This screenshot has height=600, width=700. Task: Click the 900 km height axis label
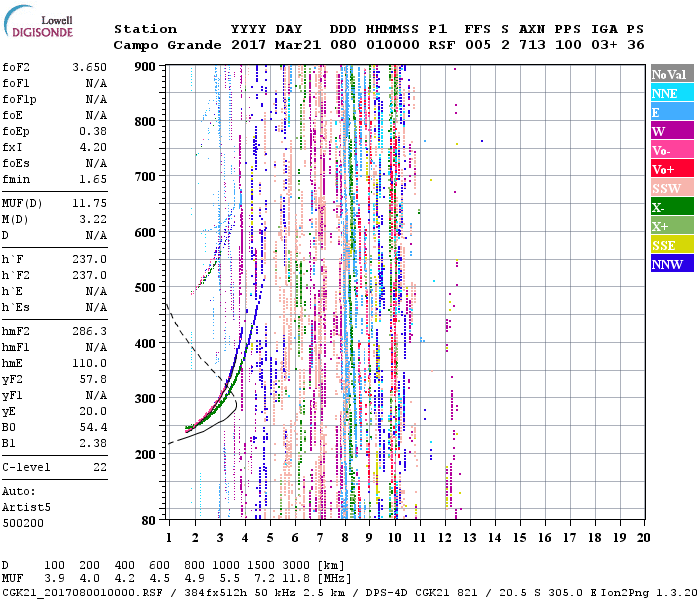145,67
